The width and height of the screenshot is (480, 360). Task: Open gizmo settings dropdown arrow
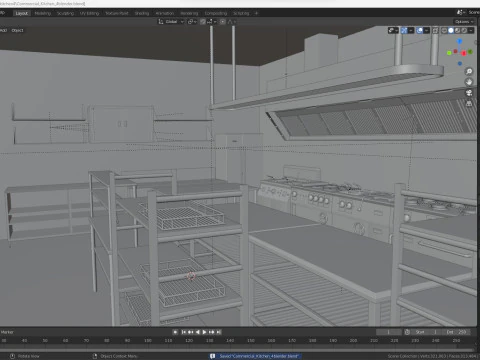coord(411,30)
